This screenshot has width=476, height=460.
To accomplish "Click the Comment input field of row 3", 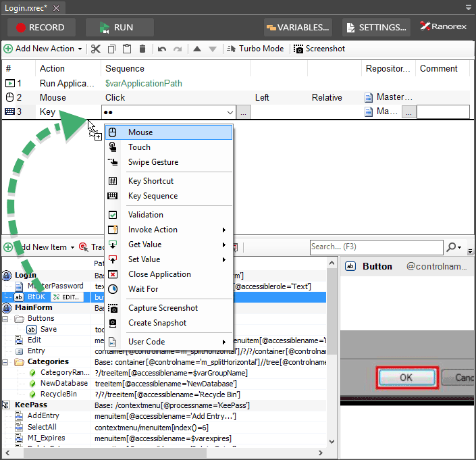I will click(x=443, y=112).
